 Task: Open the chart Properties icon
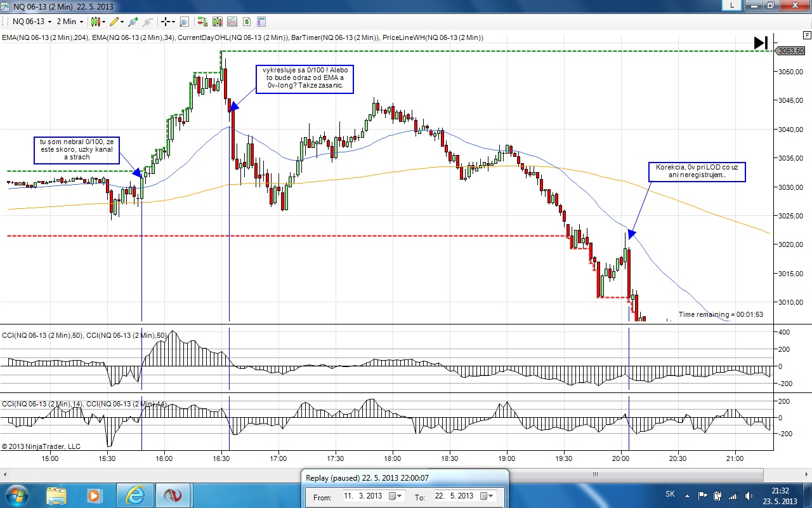(x=261, y=22)
